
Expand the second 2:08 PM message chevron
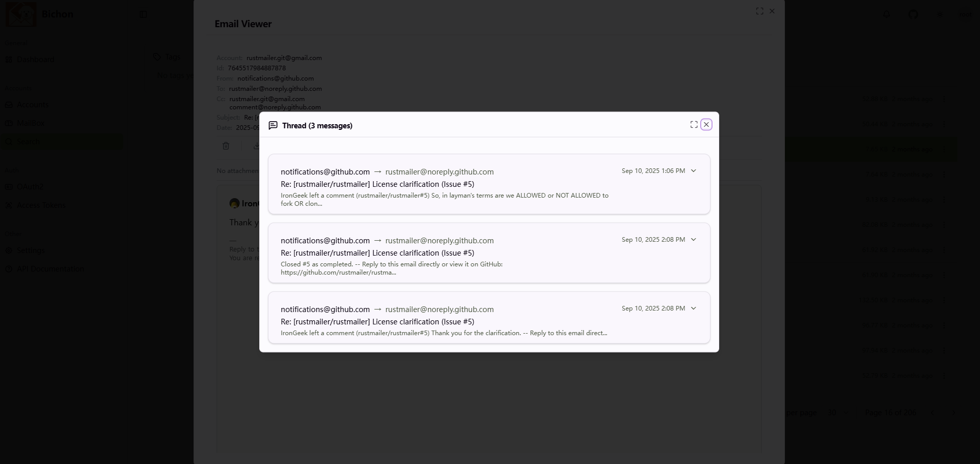693,239
